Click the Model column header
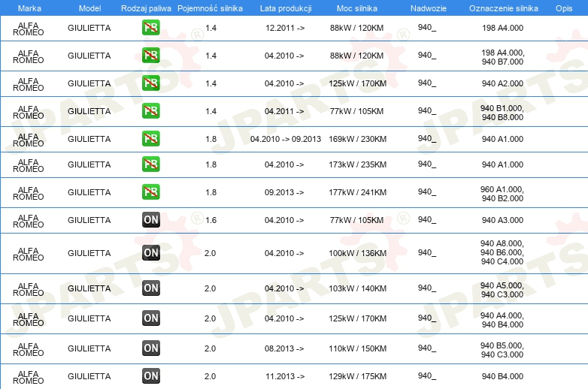 (x=89, y=8)
